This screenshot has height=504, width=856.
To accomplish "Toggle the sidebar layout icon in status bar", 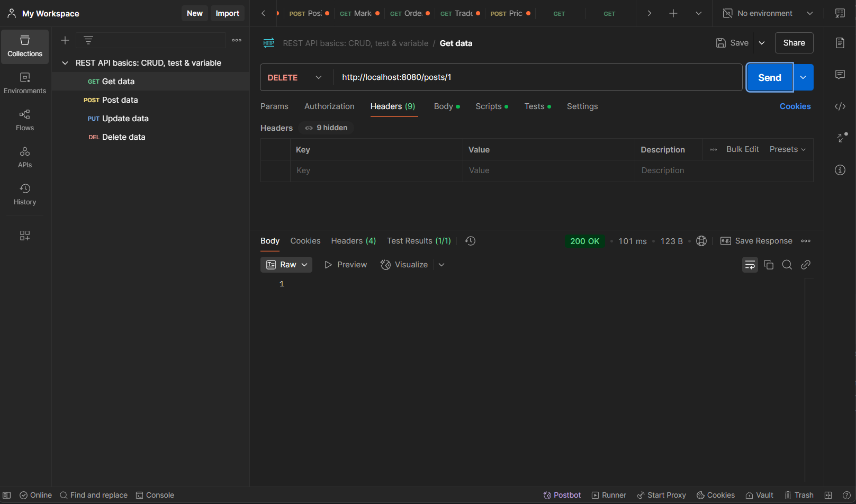I will (x=7, y=495).
